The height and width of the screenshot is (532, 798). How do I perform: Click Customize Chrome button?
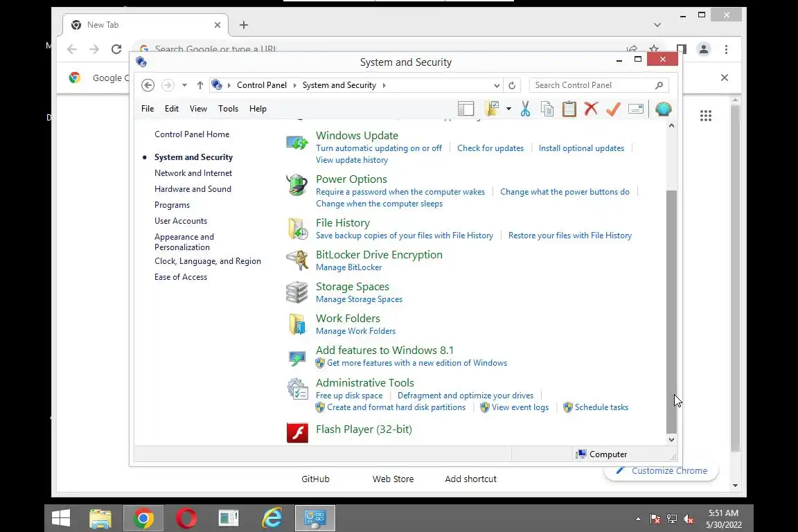tap(661, 470)
